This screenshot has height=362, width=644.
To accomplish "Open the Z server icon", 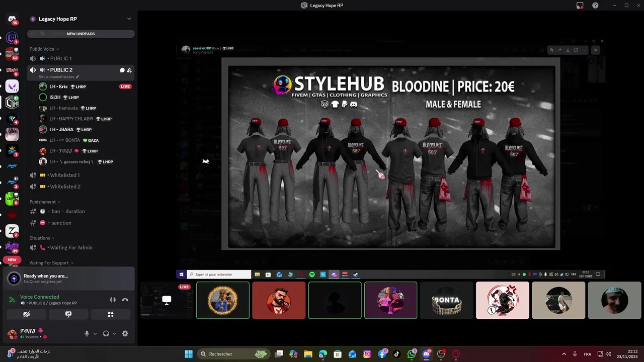I will point(12,231).
